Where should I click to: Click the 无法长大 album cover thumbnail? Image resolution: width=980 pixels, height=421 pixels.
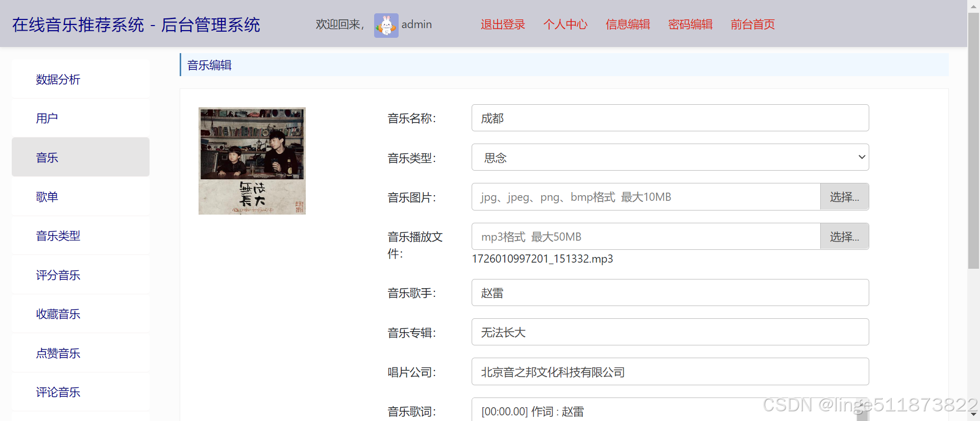[x=252, y=161]
